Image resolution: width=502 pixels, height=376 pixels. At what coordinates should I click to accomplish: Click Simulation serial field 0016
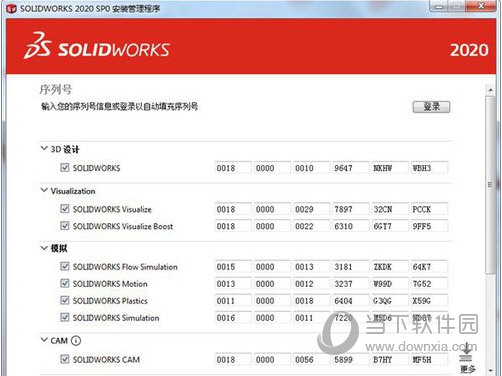point(233,318)
